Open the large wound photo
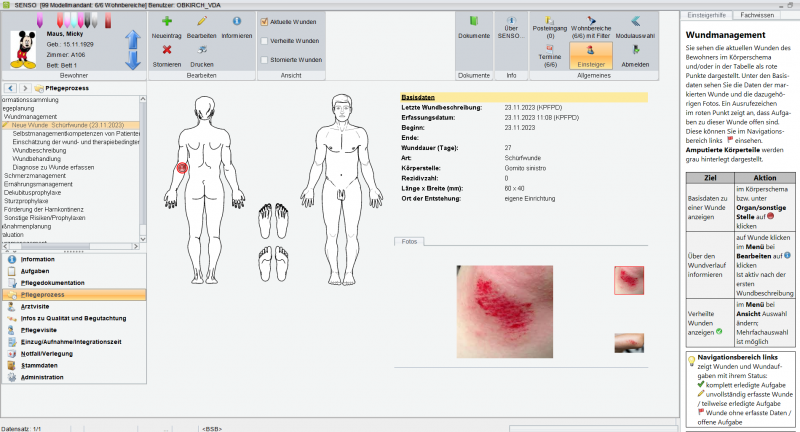 (505, 311)
